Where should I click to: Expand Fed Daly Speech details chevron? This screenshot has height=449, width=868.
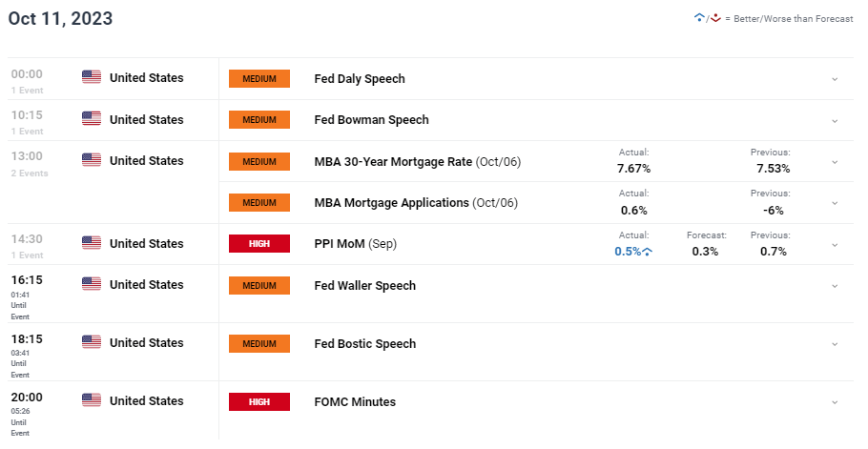tap(835, 79)
